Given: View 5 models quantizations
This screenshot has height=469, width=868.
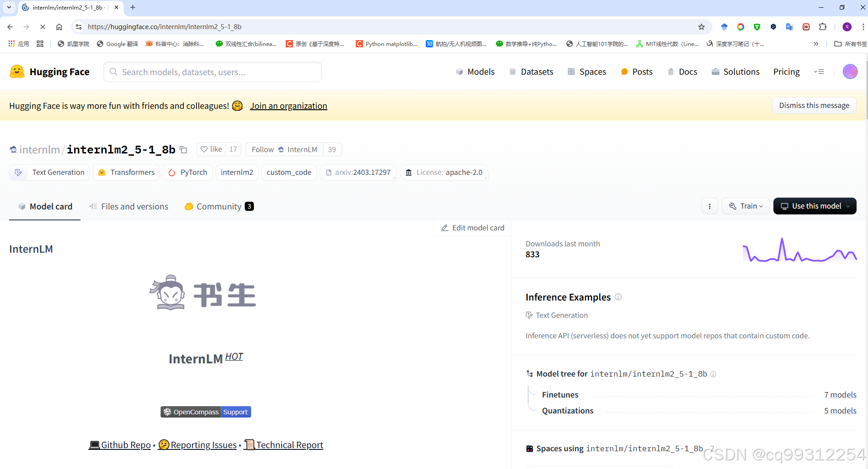Looking at the screenshot, I should pos(840,411).
